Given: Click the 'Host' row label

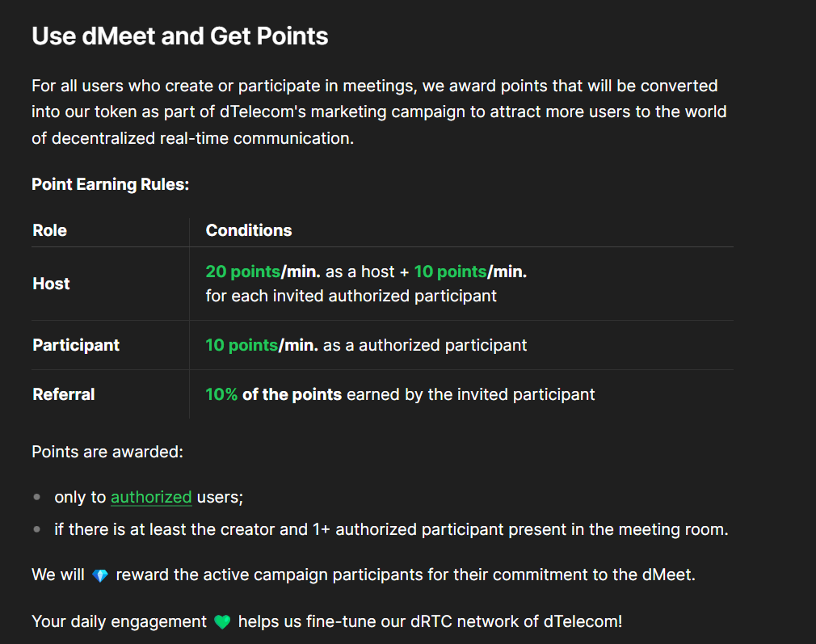Looking at the screenshot, I should click(x=51, y=284).
